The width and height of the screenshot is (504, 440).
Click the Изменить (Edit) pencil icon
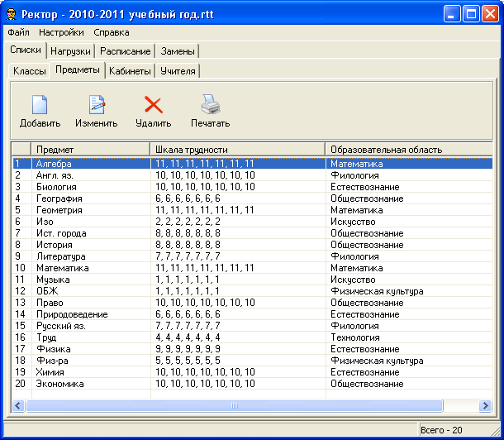tap(97, 104)
